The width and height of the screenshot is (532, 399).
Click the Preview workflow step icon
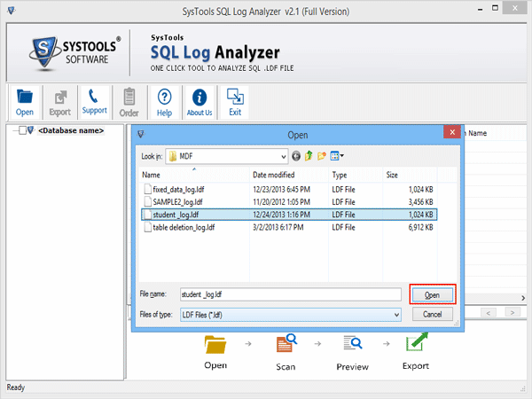(353, 342)
